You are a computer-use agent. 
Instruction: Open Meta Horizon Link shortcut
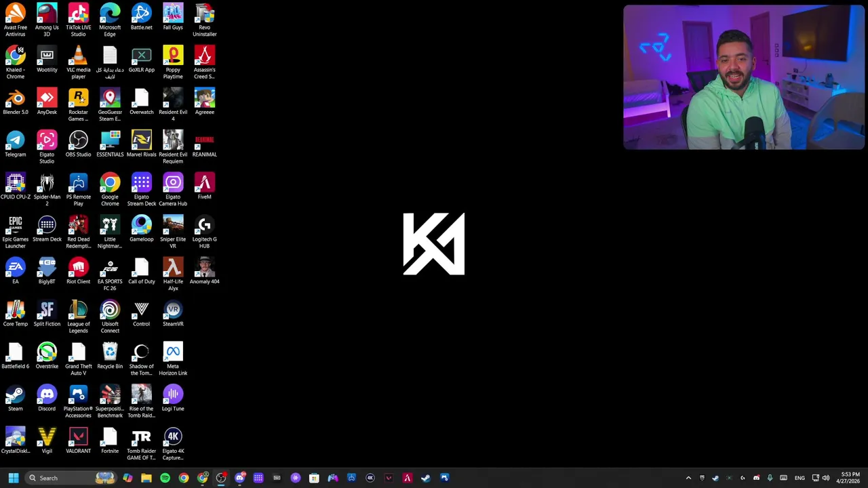click(173, 359)
